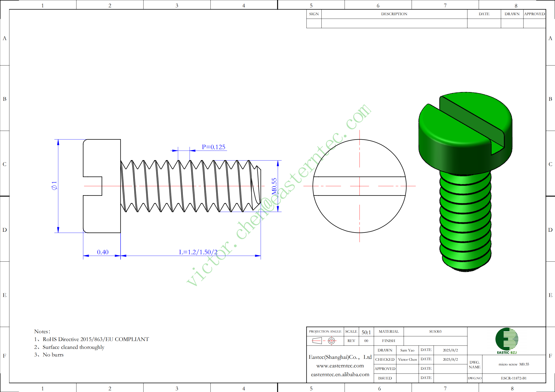Click the 50:1 scale value
555x392 pixels.
click(x=366, y=332)
